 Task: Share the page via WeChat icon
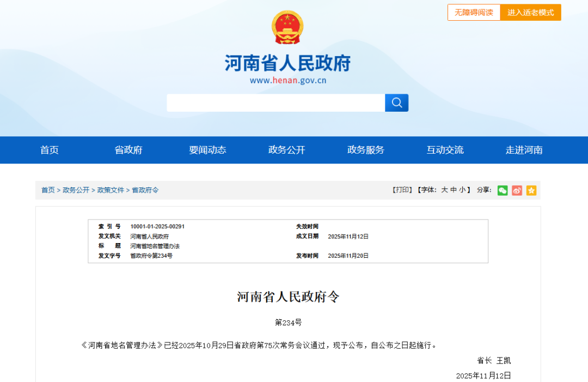coord(502,190)
